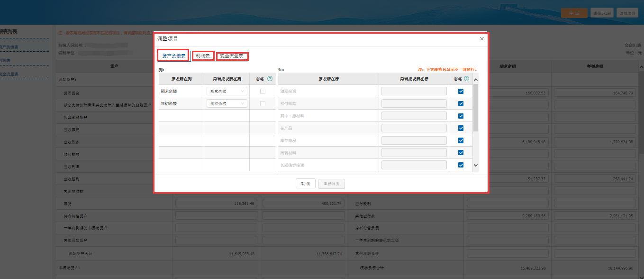The image size is (644, 279).
Task: Click background field with value 7,951,171.95
Action: pos(594,216)
